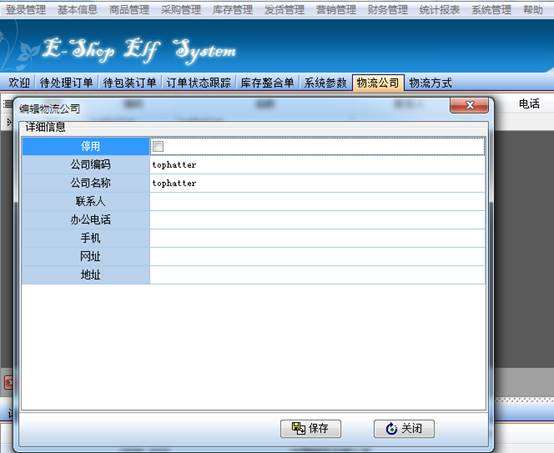Screen dimensions: 554x453
Task: Click the 办公电话 input field
Action: tap(317, 220)
